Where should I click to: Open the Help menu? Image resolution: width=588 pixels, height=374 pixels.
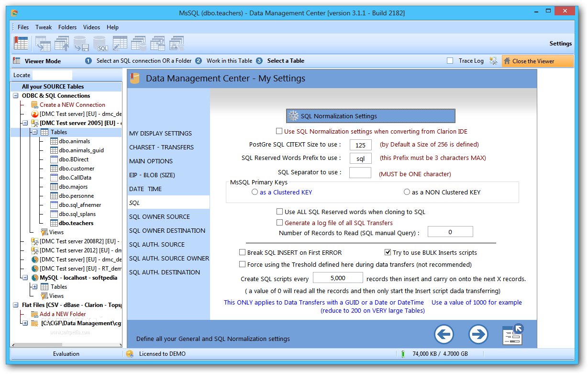click(x=112, y=27)
